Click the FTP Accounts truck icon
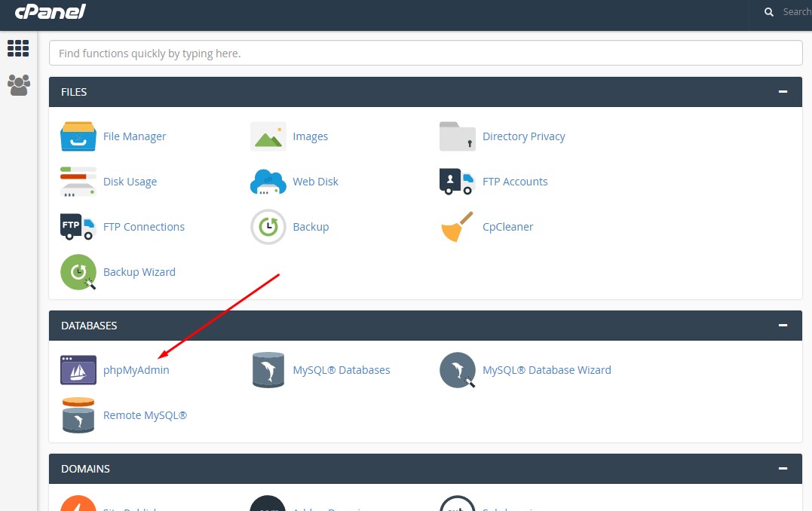Screen dimensions: 812x511 click(x=457, y=182)
